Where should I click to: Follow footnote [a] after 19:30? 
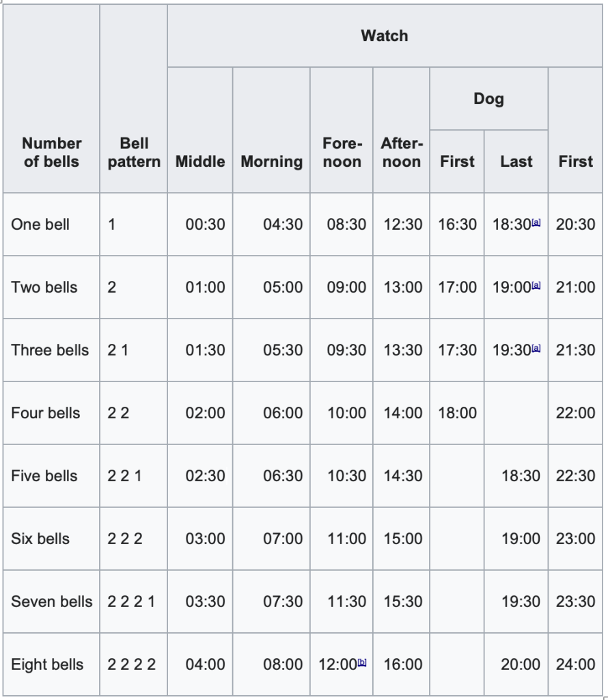click(x=536, y=349)
